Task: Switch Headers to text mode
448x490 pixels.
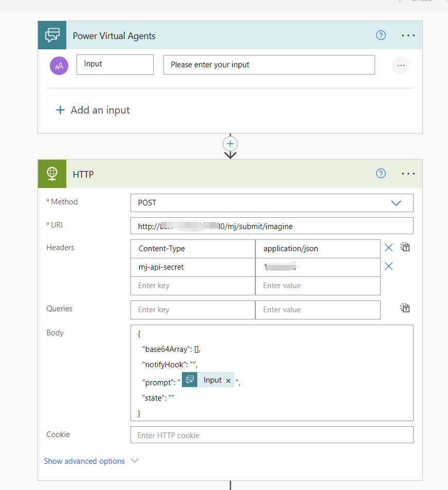Action: click(x=405, y=247)
